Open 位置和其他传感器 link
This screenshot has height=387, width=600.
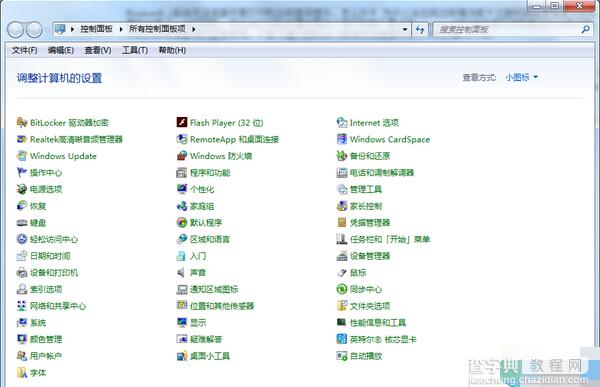(222, 306)
